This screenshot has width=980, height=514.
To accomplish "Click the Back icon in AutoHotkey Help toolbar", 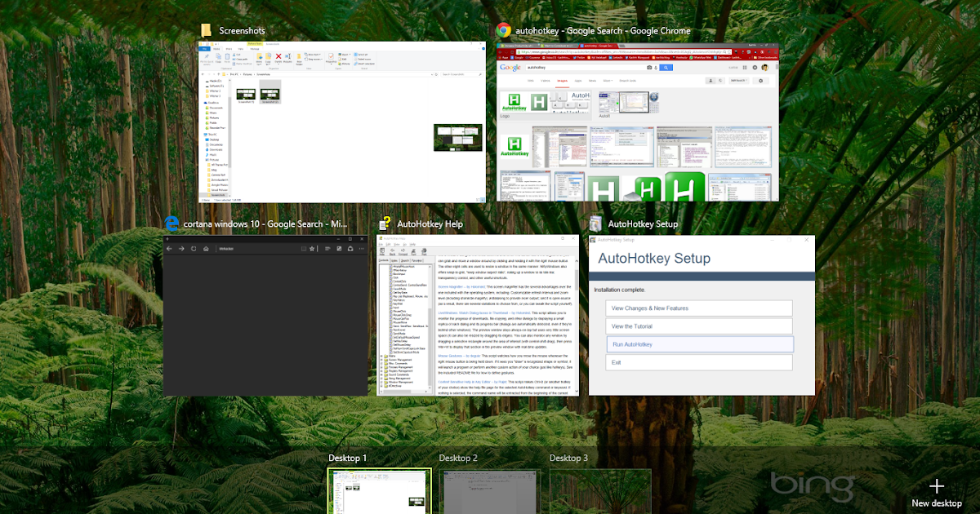I will click(392, 251).
